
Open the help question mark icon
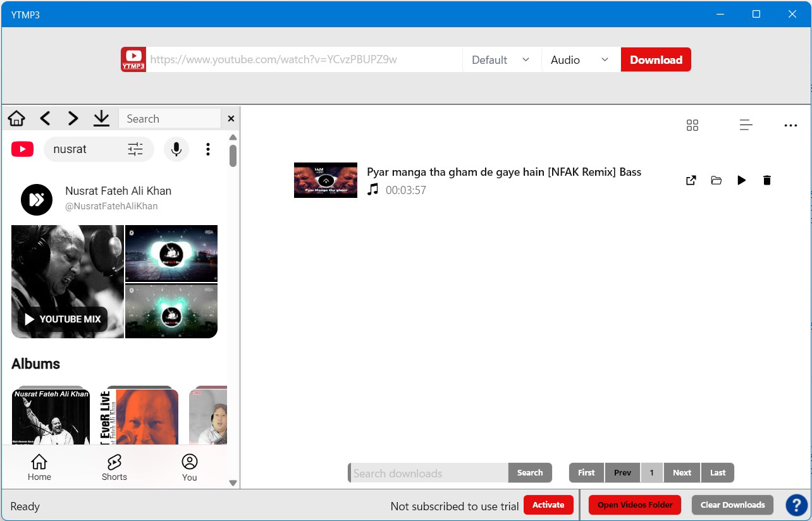pyautogui.click(x=796, y=505)
